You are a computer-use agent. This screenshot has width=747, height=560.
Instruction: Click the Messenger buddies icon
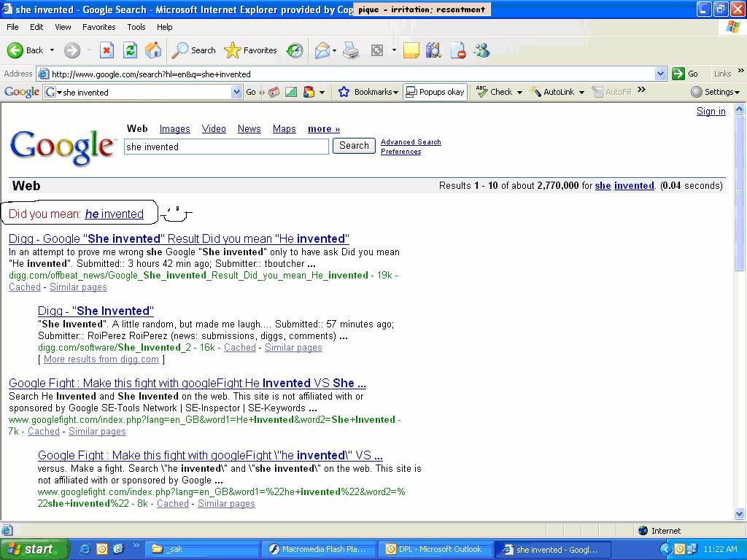[x=481, y=50]
